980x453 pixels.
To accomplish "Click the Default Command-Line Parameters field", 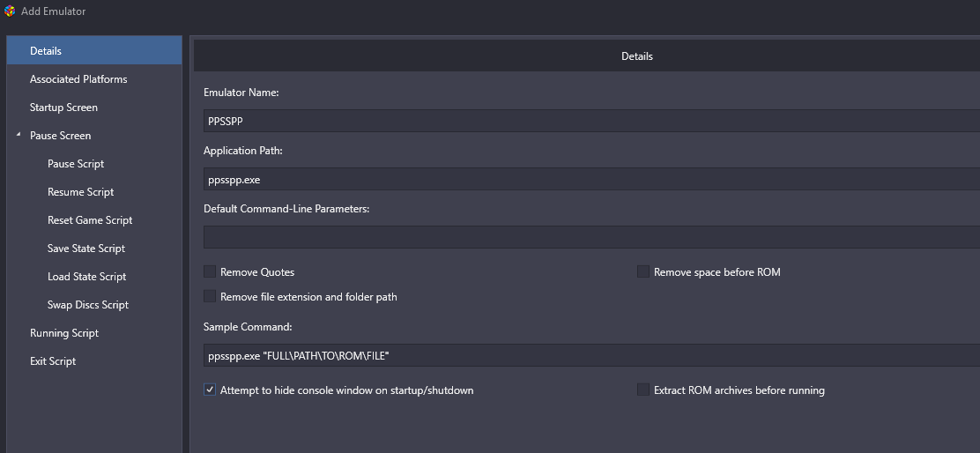I will [592, 237].
